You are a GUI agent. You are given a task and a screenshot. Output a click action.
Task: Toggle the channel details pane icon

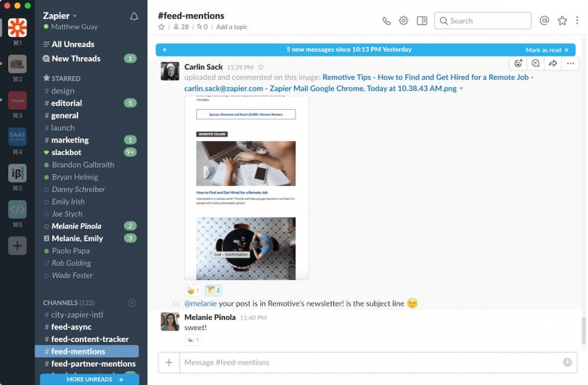[422, 21]
